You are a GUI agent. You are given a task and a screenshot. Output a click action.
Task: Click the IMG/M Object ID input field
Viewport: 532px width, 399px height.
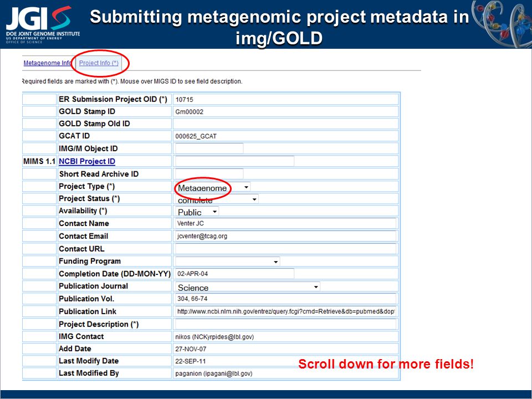coord(209,149)
